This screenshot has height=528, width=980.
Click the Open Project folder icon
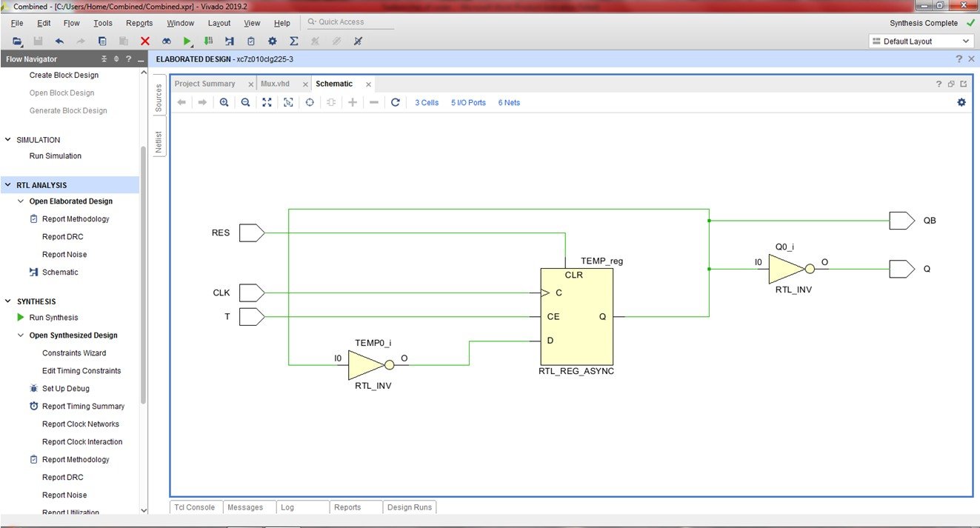(x=17, y=41)
